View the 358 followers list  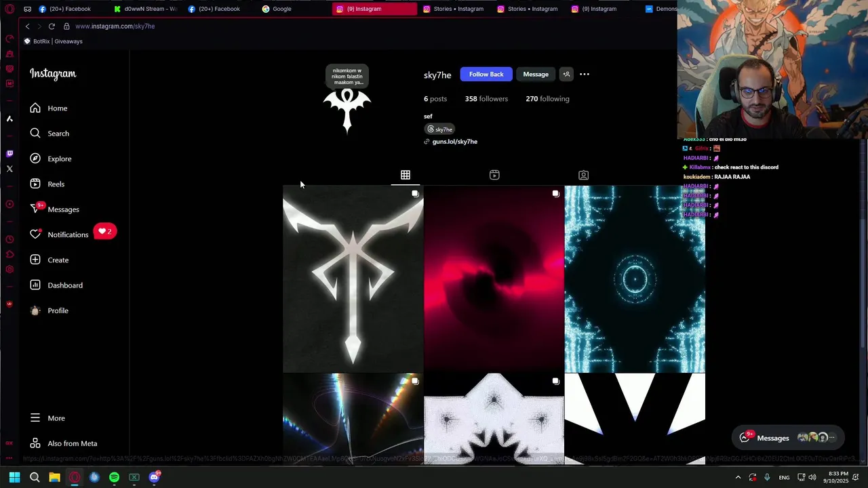(x=486, y=99)
